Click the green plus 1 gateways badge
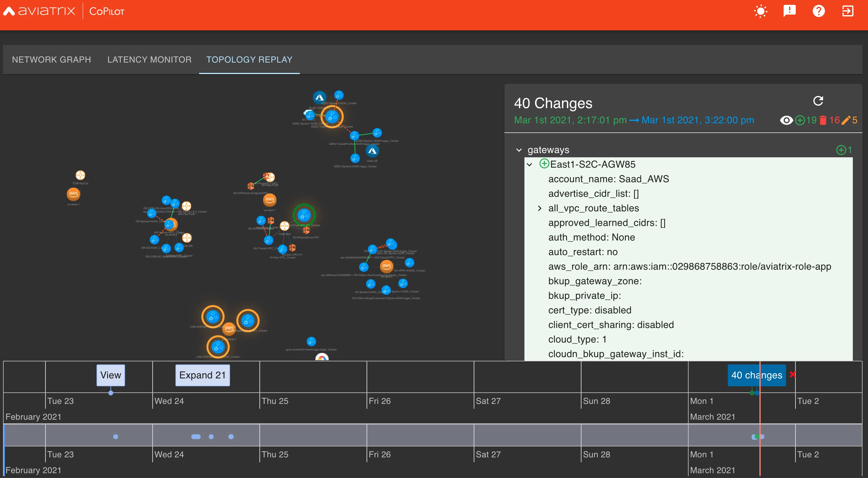868x478 pixels. [x=844, y=150]
